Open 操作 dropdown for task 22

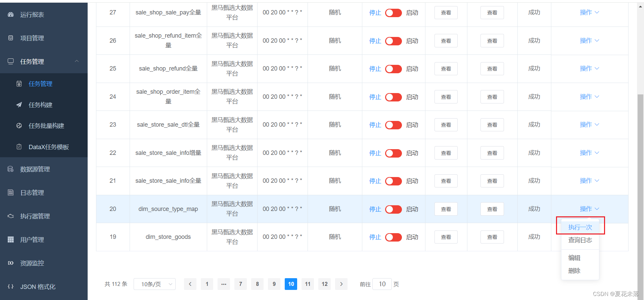click(589, 153)
